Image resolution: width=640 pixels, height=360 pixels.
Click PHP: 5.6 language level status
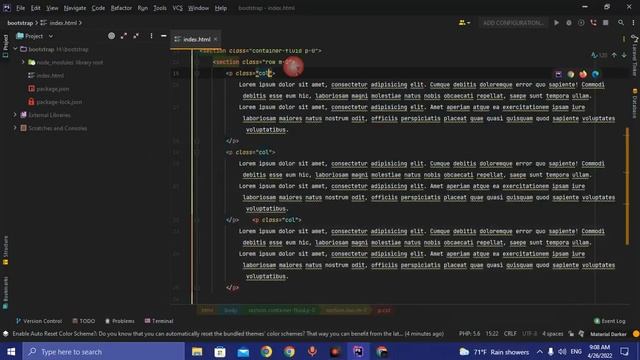(469, 333)
